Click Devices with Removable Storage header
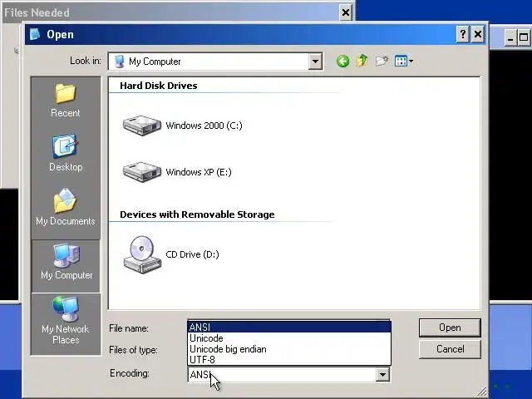 (197, 214)
